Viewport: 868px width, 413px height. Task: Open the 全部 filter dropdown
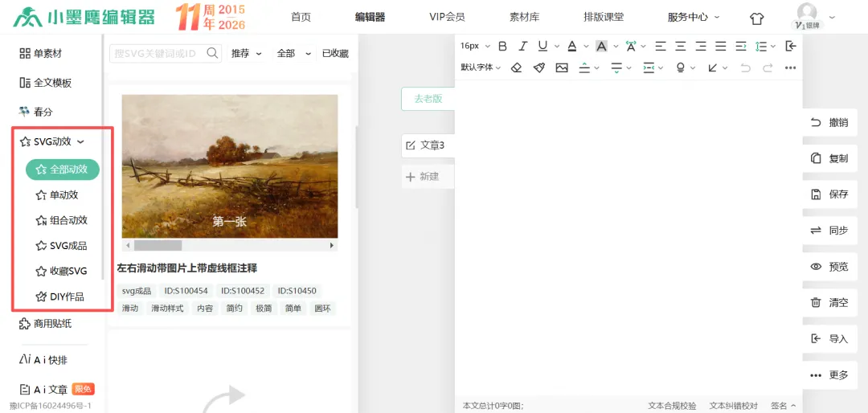[x=293, y=53]
